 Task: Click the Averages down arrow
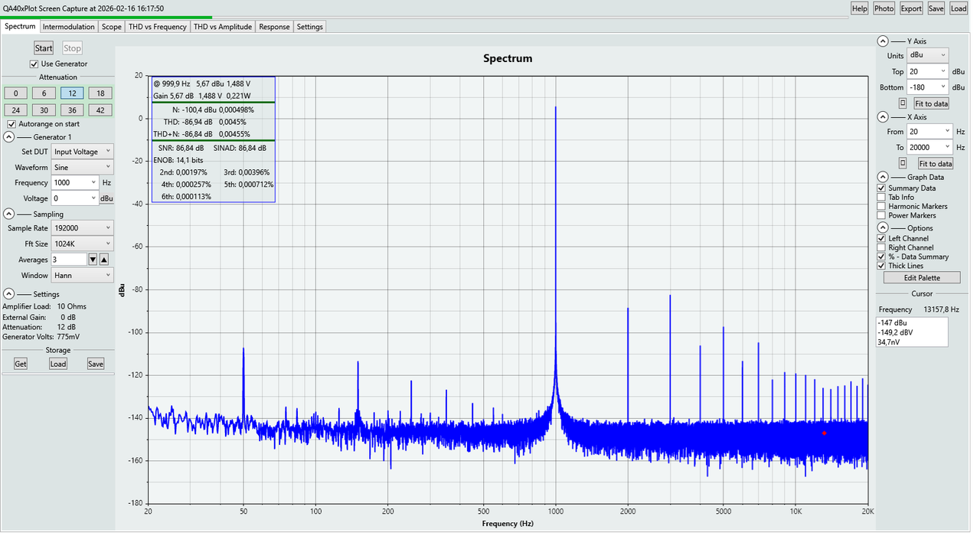click(92, 259)
